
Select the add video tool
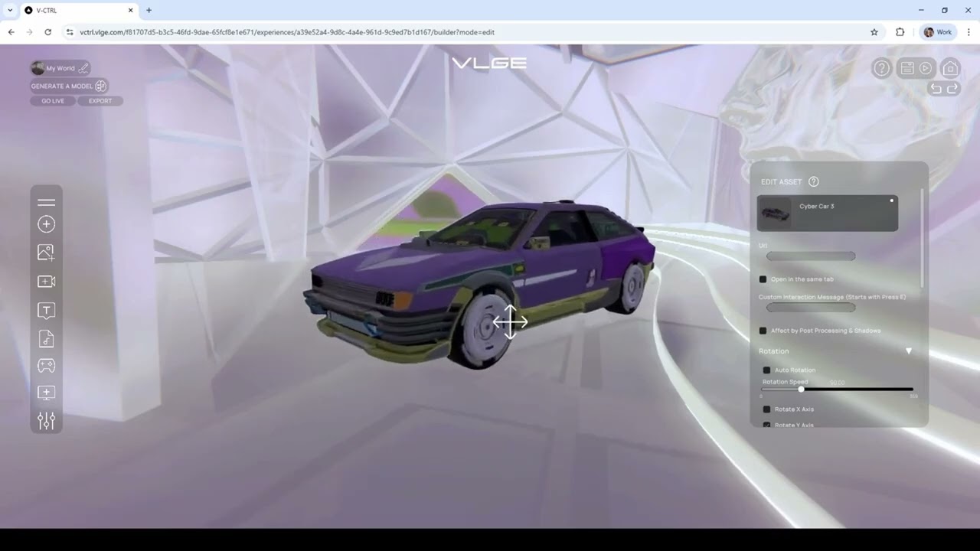[x=46, y=282]
